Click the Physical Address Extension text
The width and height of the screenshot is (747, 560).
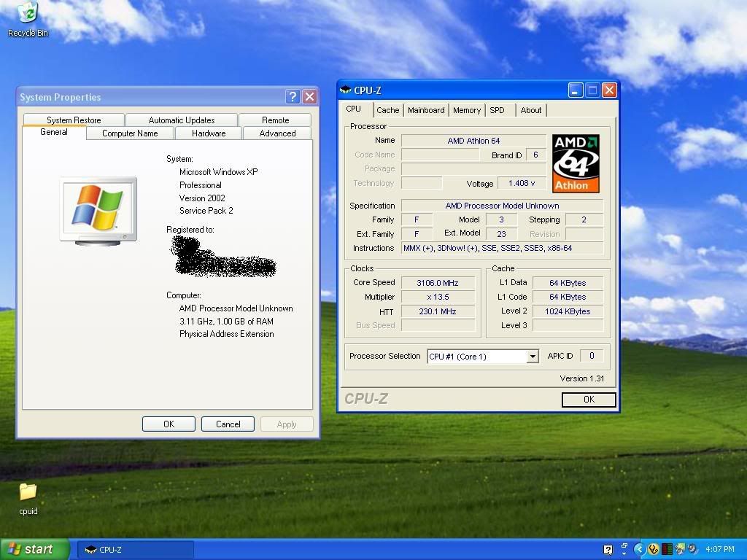pos(226,334)
